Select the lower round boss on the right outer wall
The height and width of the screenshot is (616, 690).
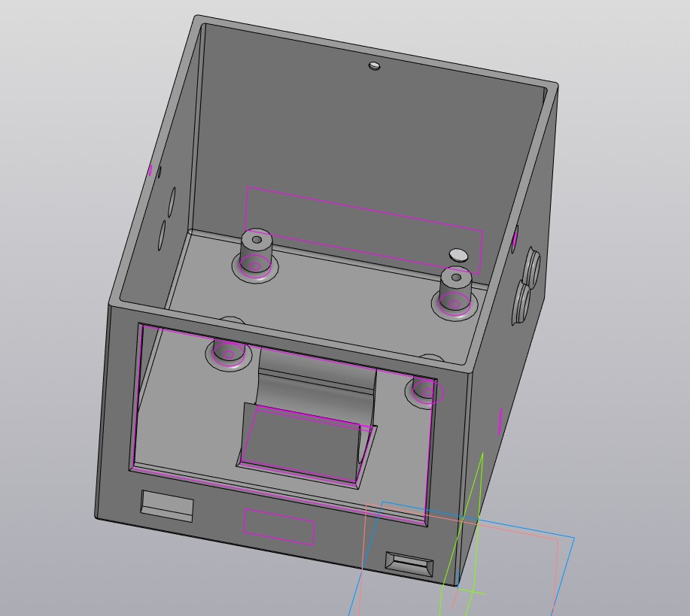coord(521,304)
